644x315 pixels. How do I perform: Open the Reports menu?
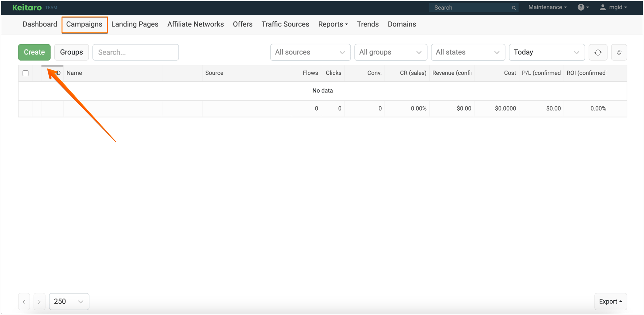click(333, 24)
